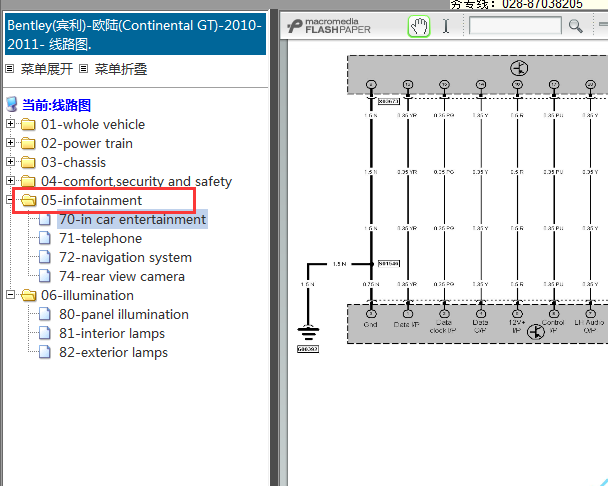Screen dimensions: 608x486
Task: Expand the 04-comfort,security and safety folder
Action: click(x=10, y=181)
